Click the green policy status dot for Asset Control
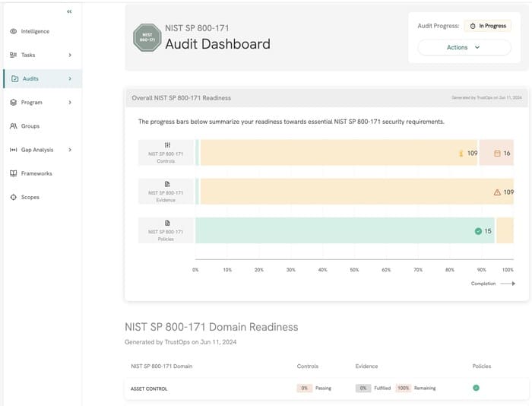Screen dimensions: 532x406 (x=476, y=388)
